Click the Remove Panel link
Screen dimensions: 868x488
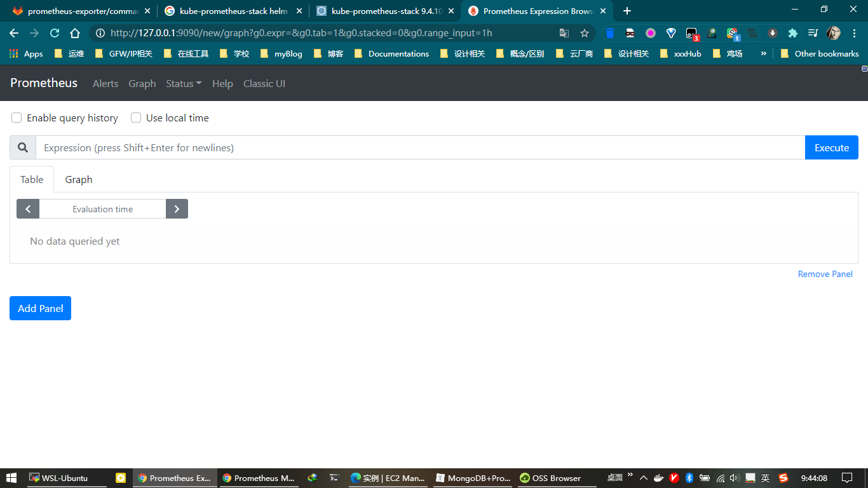[x=825, y=274]
